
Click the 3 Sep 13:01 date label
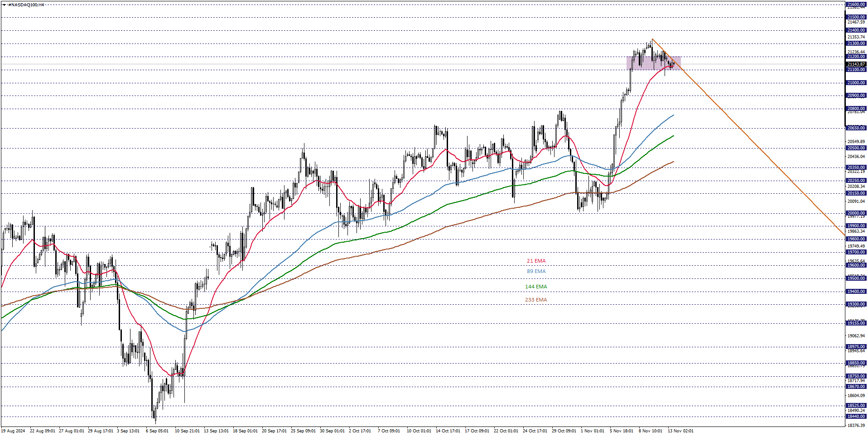coord(128,431)
